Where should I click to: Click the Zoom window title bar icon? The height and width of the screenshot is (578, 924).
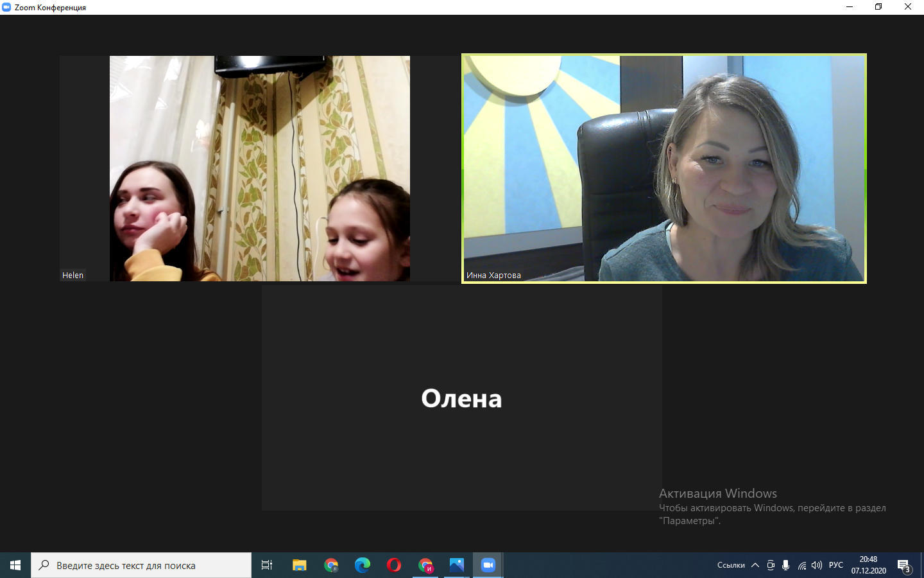pos(6,7)
